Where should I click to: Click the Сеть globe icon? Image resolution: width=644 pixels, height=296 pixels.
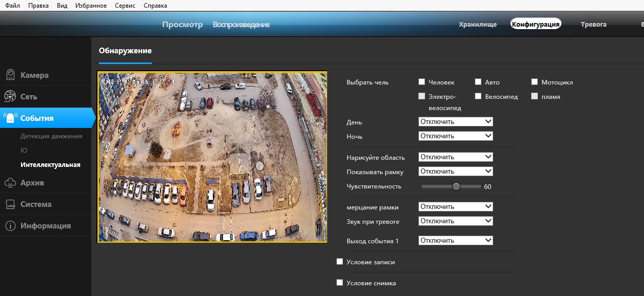pos(10,96)
